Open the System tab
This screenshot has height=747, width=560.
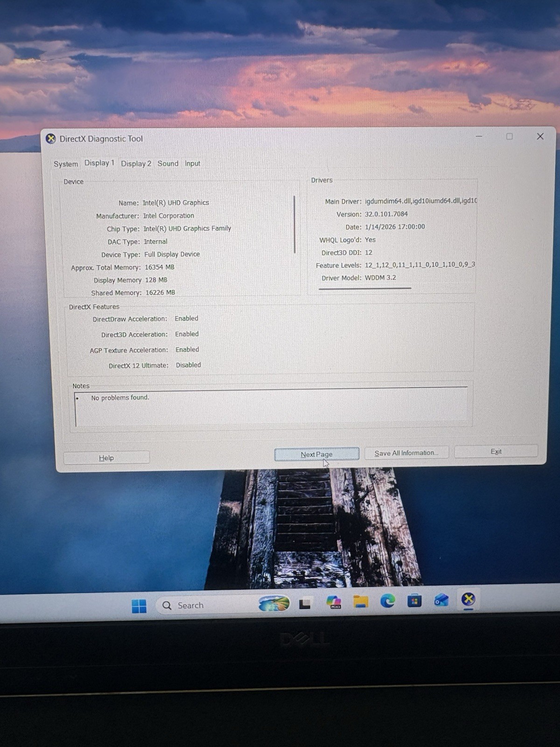[66, 164]
